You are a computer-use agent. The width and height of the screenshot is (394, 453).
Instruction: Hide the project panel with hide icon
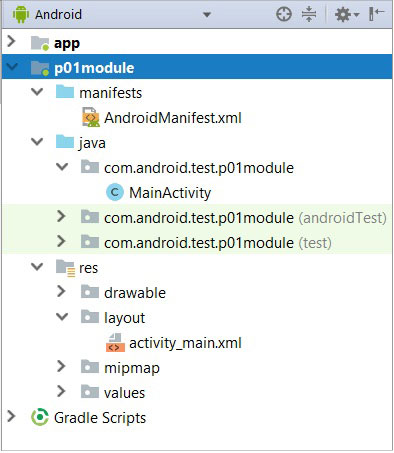pyautogui.click(x=377, y=14)
